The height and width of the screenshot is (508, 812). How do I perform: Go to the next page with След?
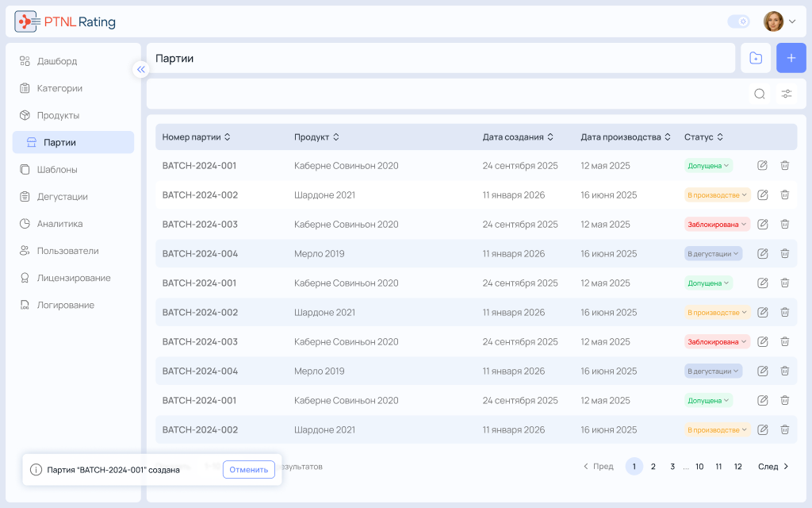point(773,467)
